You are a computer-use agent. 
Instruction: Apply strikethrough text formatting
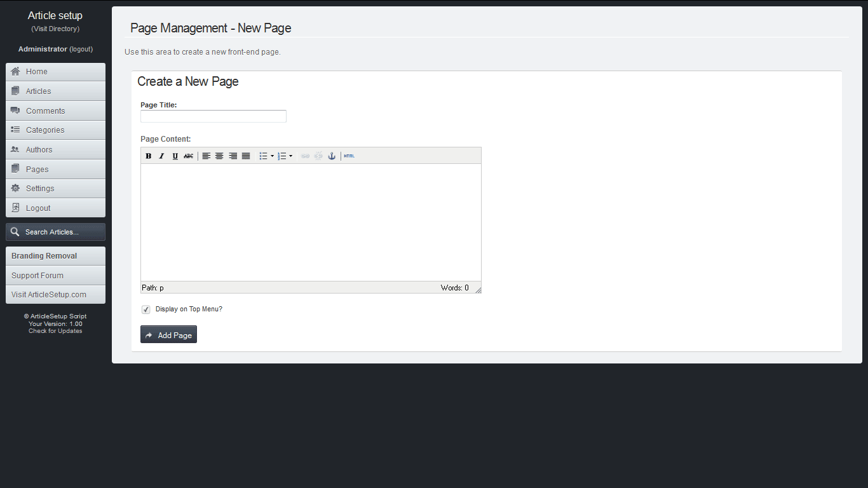(189, 156)
